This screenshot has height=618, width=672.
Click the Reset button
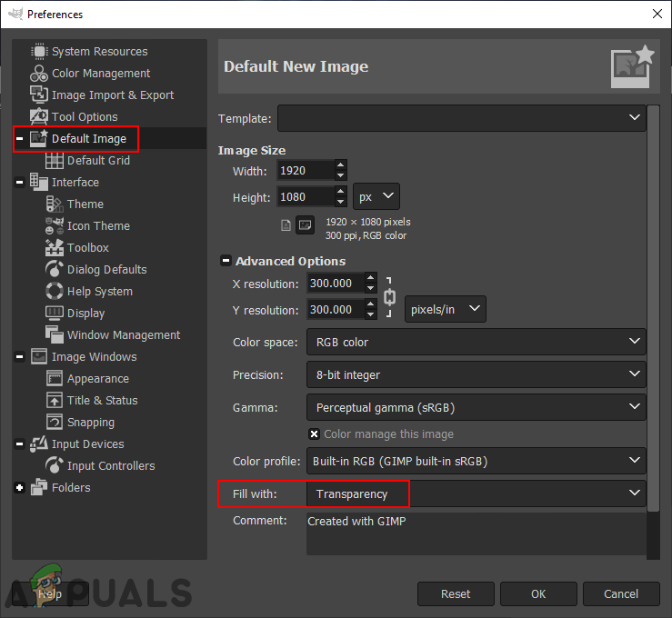pos(456,594)
